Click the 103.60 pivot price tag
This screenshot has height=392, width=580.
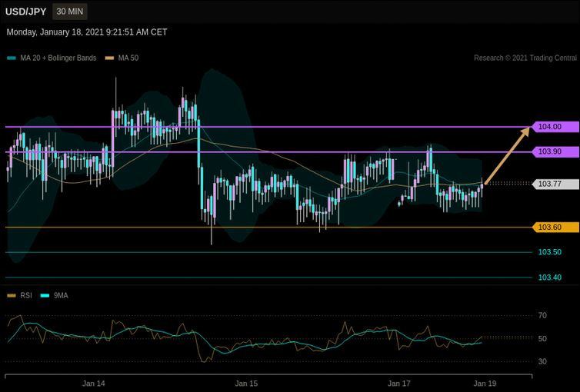click(555, 228)
